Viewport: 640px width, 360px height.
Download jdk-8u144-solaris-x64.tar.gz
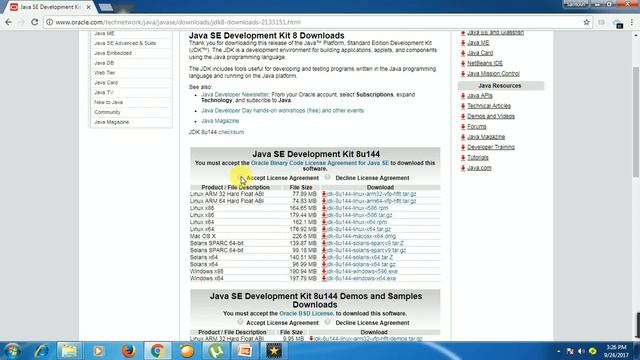(x=361, y=264)
